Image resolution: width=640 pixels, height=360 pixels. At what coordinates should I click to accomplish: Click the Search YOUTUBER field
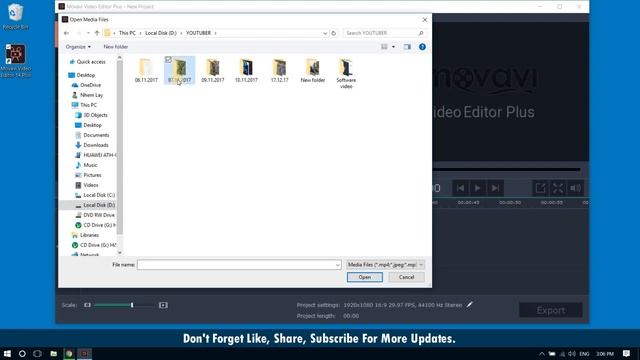pyautogui.click(x=384, y=33)
